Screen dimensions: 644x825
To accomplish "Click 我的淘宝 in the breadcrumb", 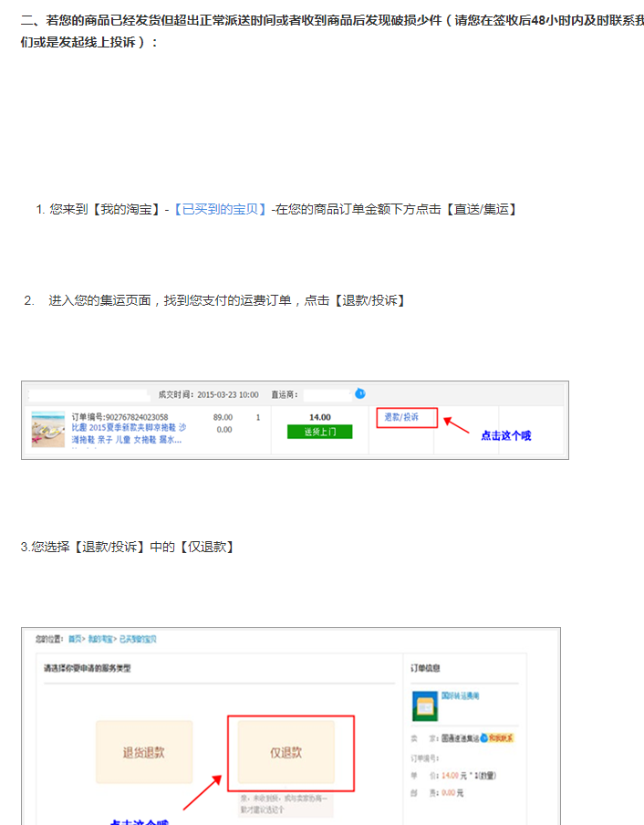I will point(100,639).
